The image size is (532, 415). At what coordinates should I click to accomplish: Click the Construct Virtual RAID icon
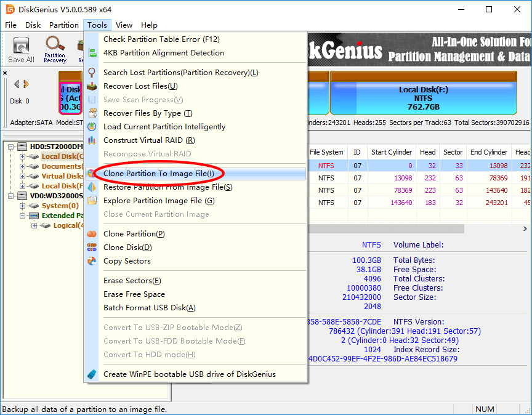click(x=92, y=140)
